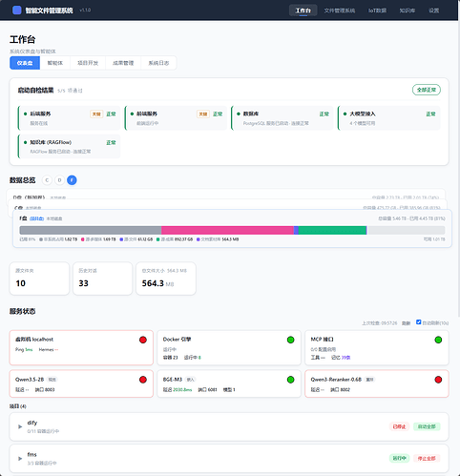This screenshot has width=460, height=476.
Task: Click 停止全部 button for fms
Action: [427, 458]
